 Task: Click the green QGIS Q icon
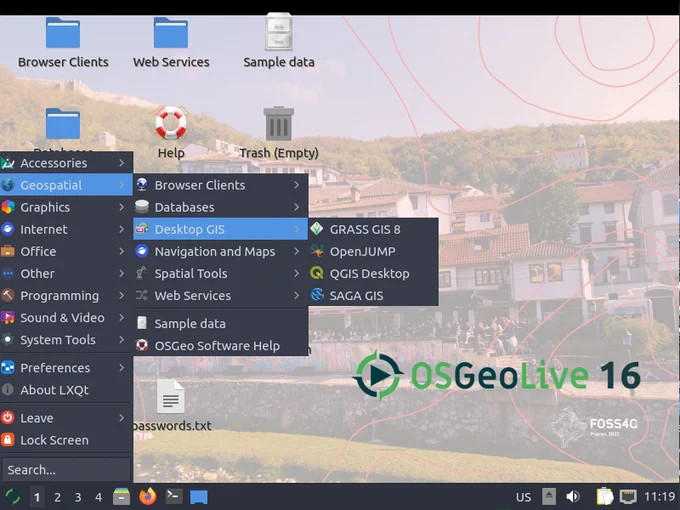click(317, 273)
